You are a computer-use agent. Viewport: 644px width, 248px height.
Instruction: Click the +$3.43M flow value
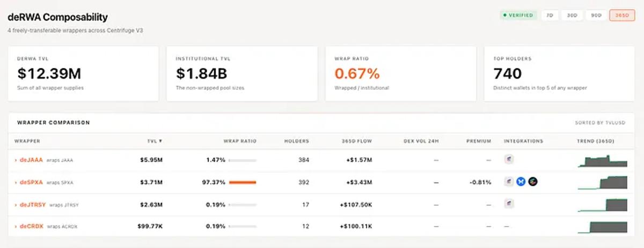(x=360, y=182)
